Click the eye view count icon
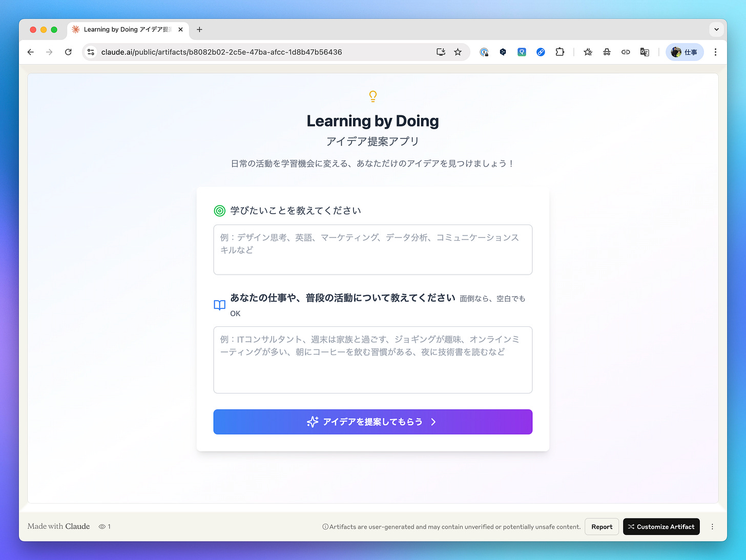The image size is (746, 560). 102,527
